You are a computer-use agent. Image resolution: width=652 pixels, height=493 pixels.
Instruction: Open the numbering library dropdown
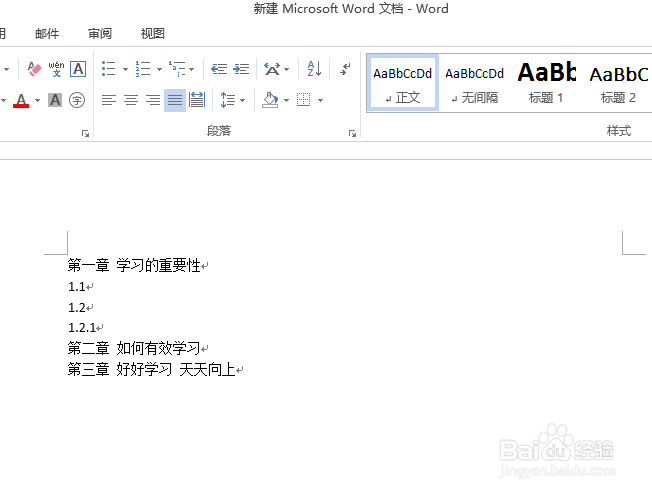159,69
